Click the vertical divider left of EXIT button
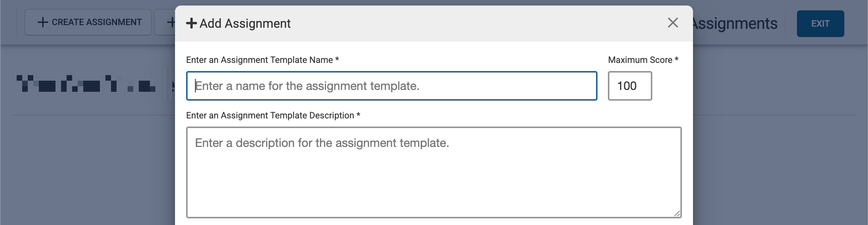This screenshot has width=868, height=225. click(785, 24)
